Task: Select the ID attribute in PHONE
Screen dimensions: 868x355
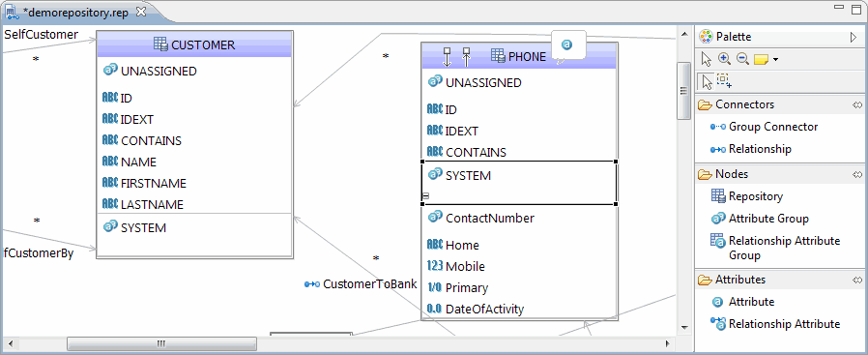Action: pos(443,109)
